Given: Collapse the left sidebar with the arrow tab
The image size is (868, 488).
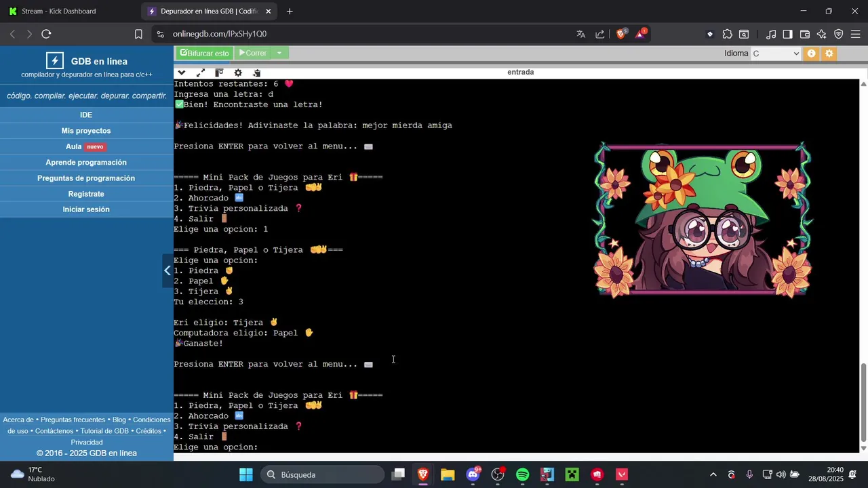Looking at the screenshot, I should click(167, 270).
